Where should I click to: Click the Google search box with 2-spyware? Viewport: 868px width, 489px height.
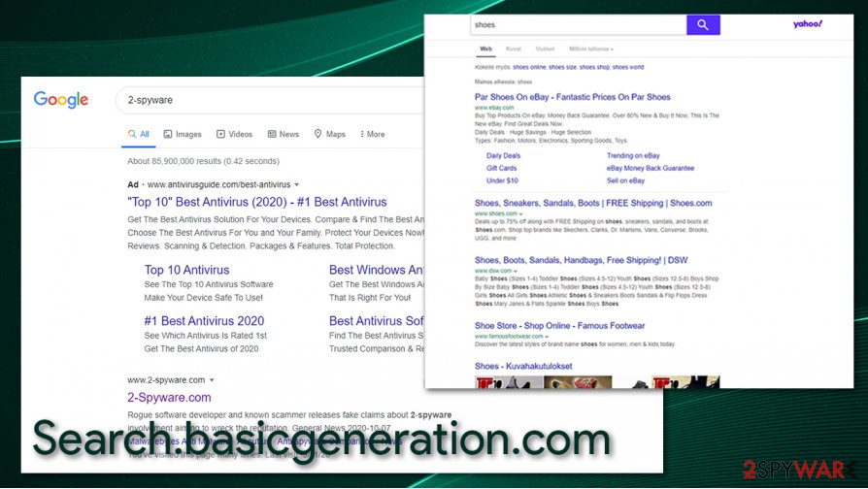[x=271, y=100]
